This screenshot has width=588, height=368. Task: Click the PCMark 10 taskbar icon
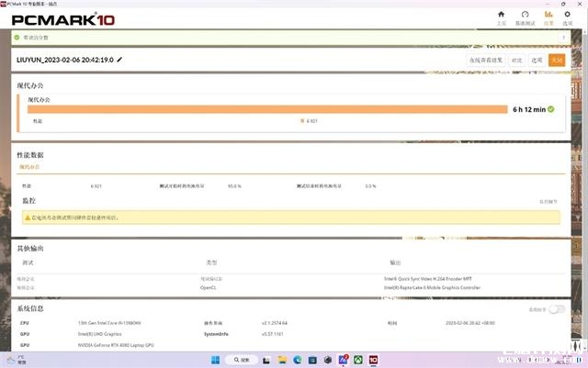[374, 360]
